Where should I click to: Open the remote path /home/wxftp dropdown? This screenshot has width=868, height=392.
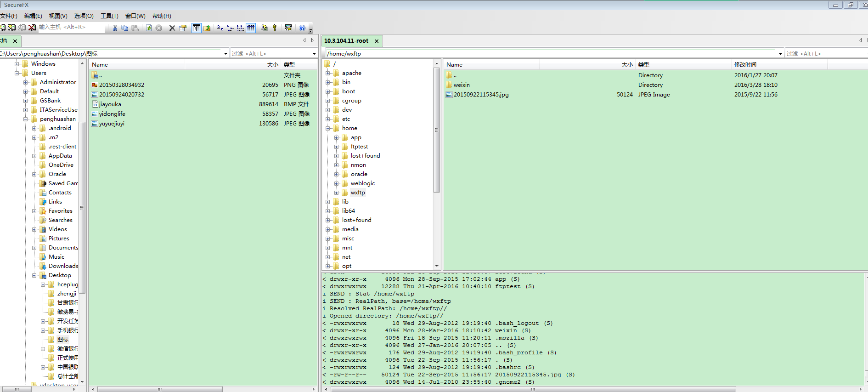click(x=780, y=54)
